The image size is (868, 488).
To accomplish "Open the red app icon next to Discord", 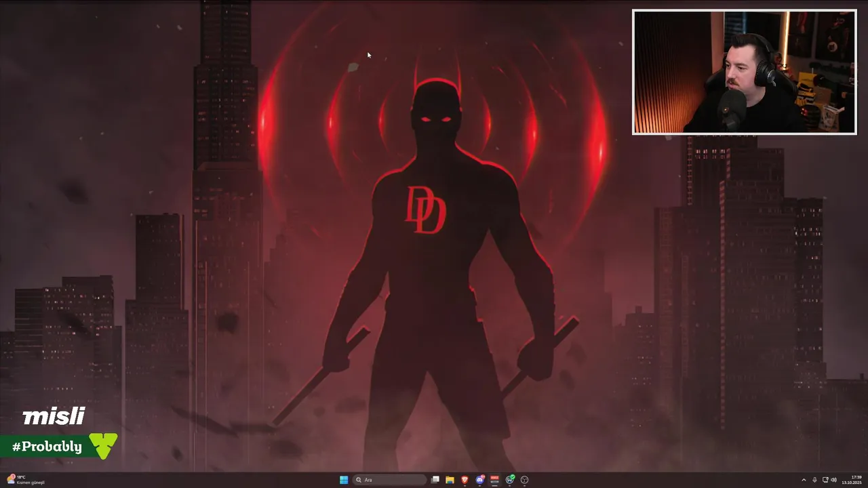I will click(494, 480).
